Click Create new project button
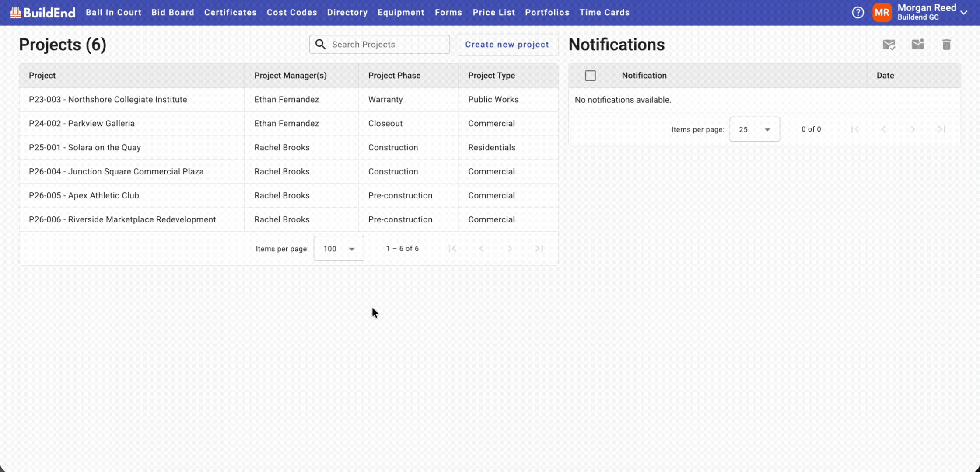Image resolution: width=980 pixels, height=472 pixels. (x=507, y=45)
